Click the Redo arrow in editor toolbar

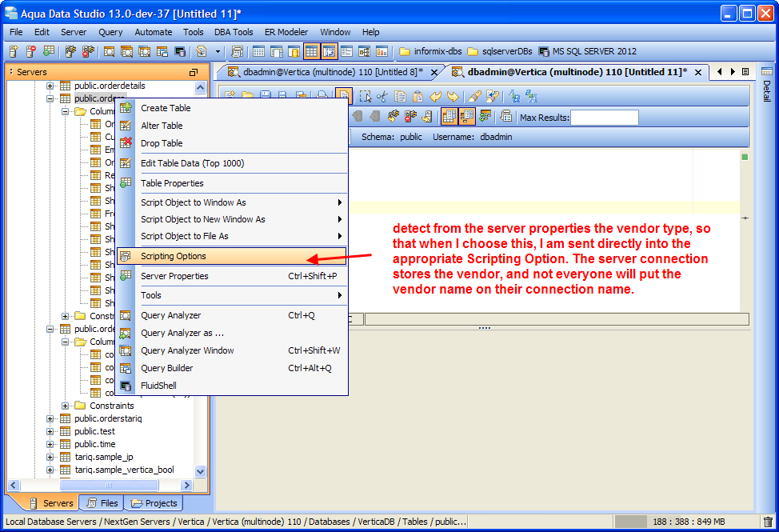click(453, 96)
